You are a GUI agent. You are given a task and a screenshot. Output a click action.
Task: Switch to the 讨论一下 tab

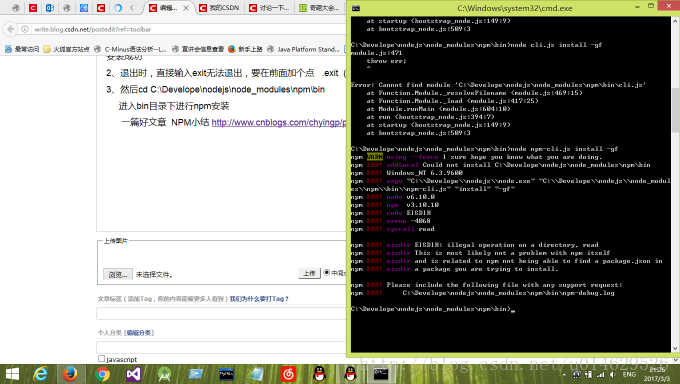[269, 8]
